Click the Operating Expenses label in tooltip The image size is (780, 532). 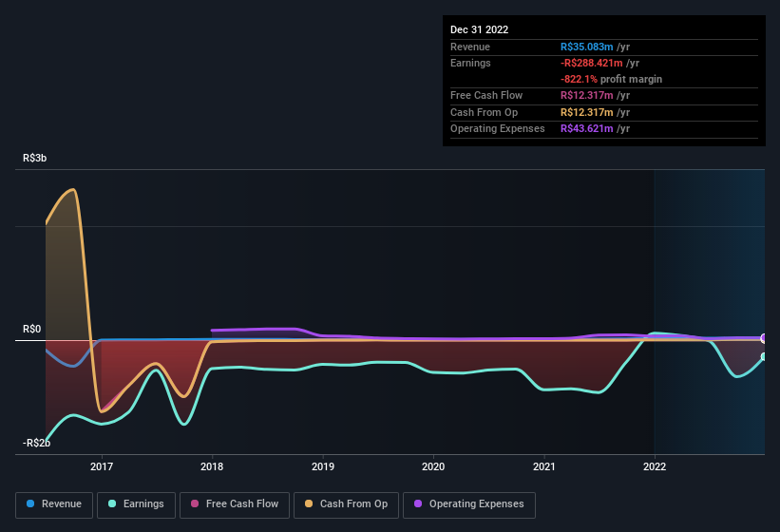point(498,129)
